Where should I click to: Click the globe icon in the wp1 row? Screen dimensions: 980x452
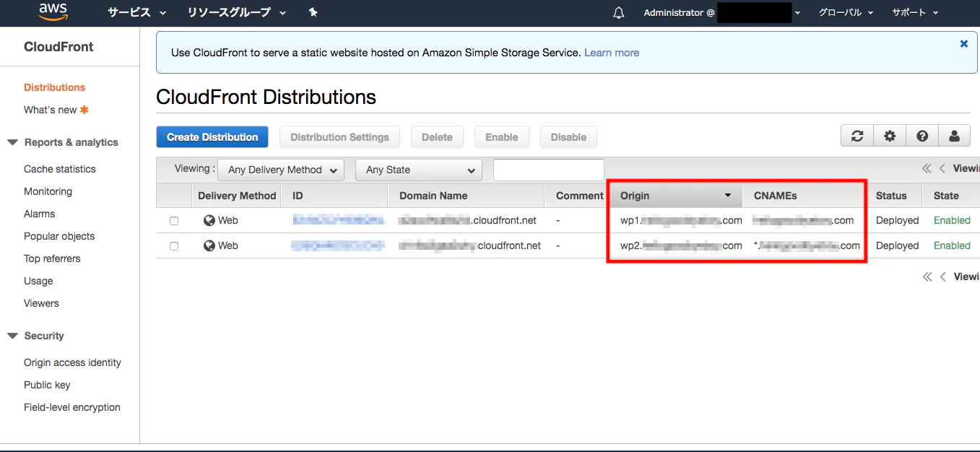(209, 220)
